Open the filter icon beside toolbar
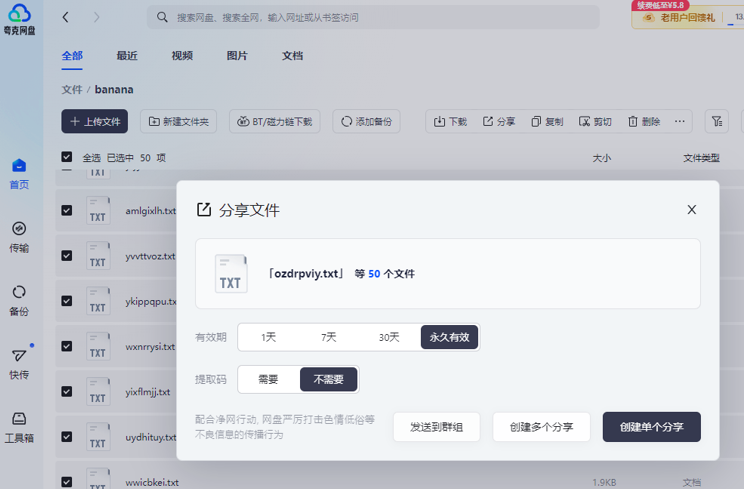 point(716,122)
